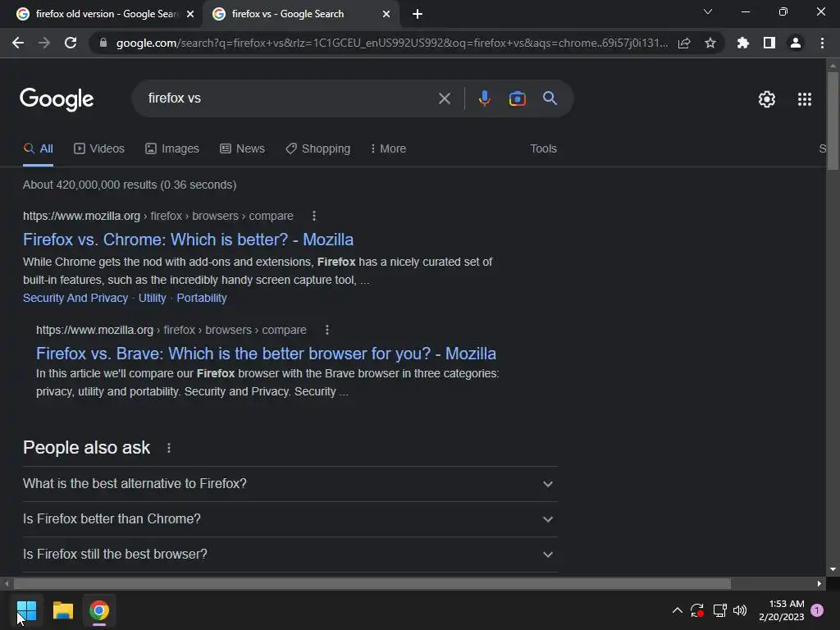The width and height of the screenshot is (840, 630).
Task: Click the Chrome taskbar icon
Action: [x=99, y=610]
